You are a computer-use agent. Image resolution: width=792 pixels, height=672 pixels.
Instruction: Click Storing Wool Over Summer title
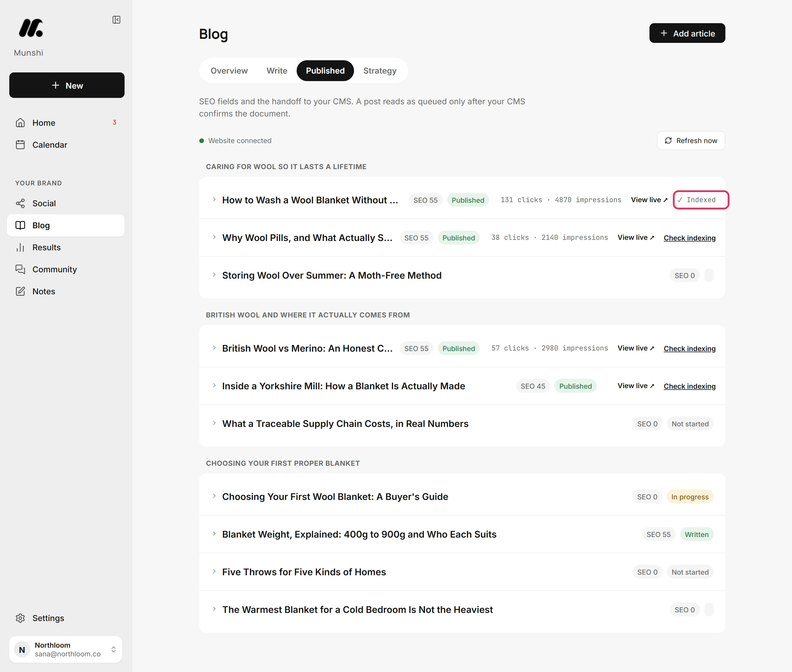pos(332,275)
